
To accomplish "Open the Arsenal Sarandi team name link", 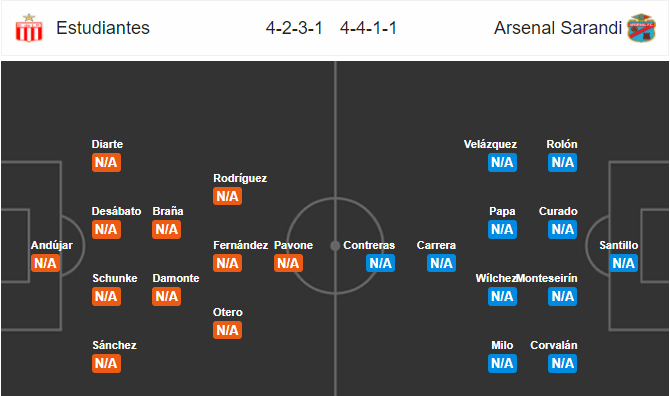I will [558, 28].
